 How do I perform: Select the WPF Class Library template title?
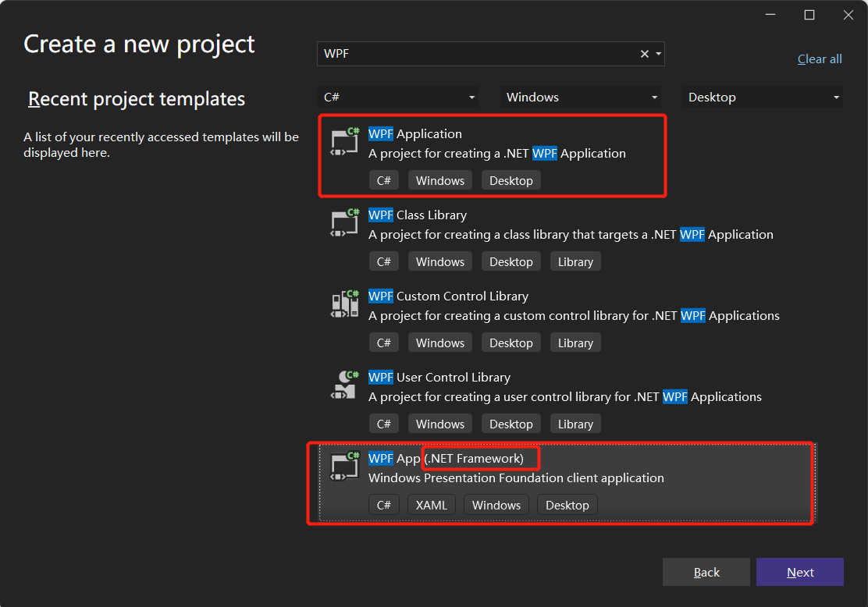[418, 215]
